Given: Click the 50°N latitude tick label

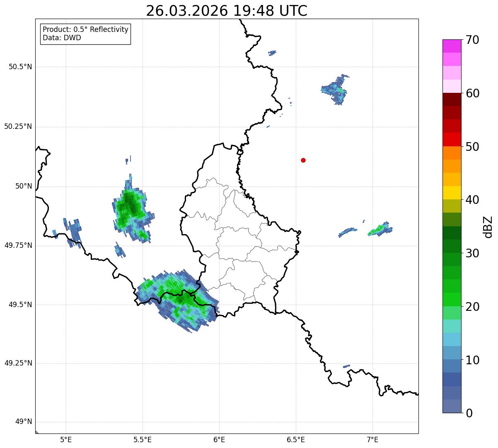Looking at the screenshot, I should [x=23, y=186].
